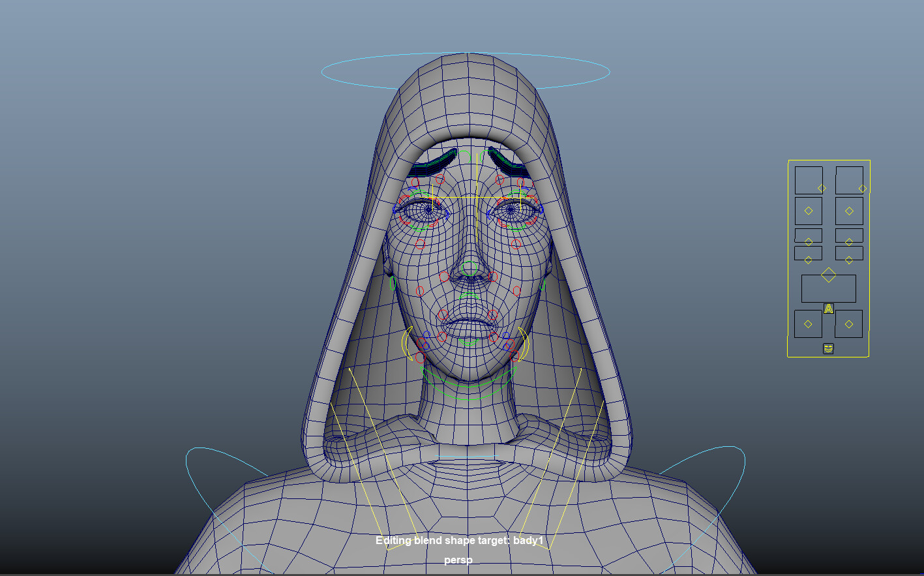Click the green nose circle controller on the face

(469, 267)
